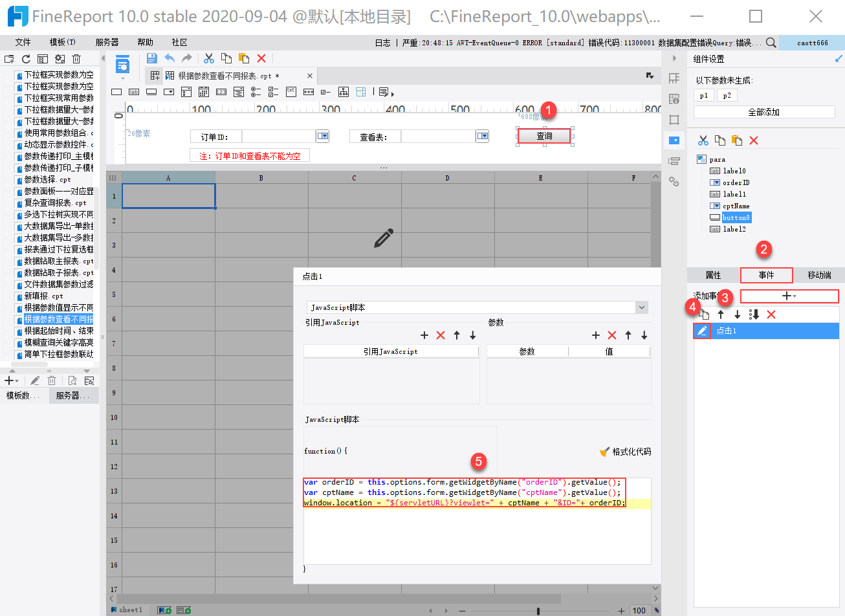This screenshot has width=845, height=616.
Task: Click the zoom slider handle in the status bar
Action: 538,610
